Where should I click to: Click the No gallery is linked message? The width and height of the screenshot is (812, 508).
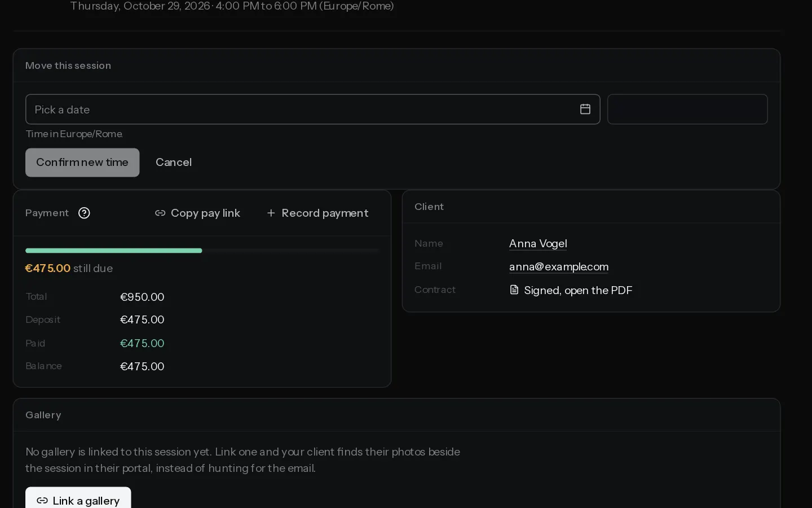tap(242, 459)
